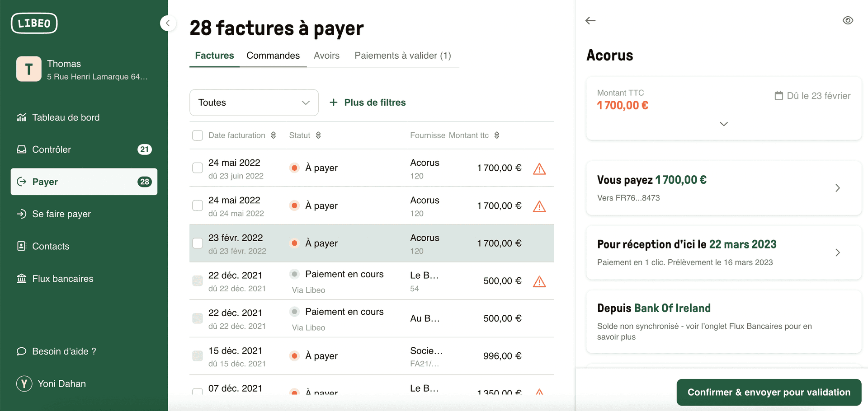The height and width of the screenshot is (411, 868).
Task: Open Contacts via its sidebar icon
Action: (21, 246)
